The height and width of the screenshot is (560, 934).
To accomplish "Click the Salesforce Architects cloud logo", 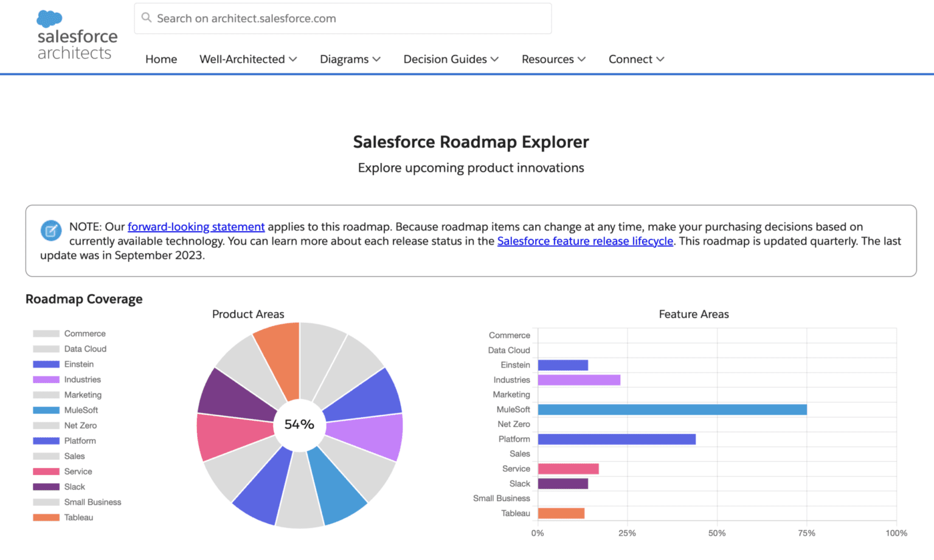I will 48,18.
